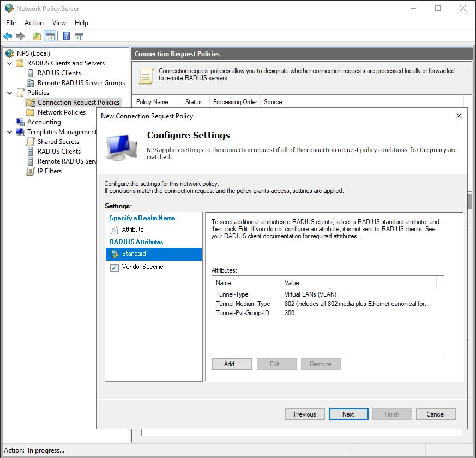Screen dimensions: 476x458
Task: Click the Finish button
Action: pyautogui.click(x=392, y=414)
